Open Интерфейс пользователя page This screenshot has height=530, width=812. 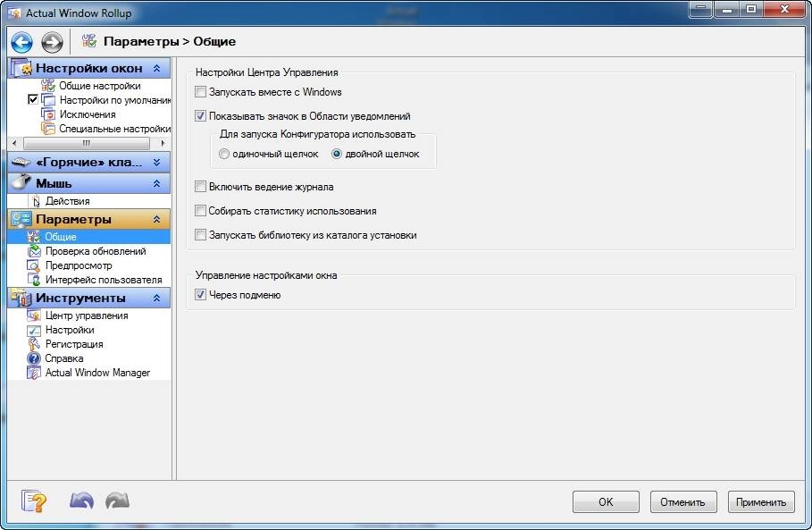click(104, 280)
